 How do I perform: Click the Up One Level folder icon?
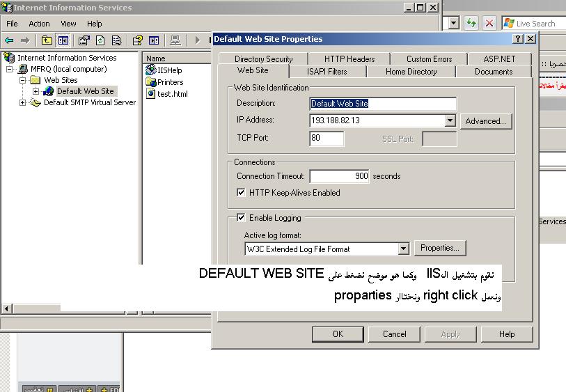point(47,40)
